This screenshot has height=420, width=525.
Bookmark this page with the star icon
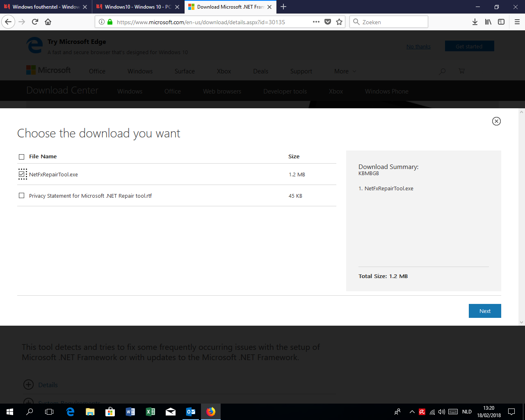point(339,22)
